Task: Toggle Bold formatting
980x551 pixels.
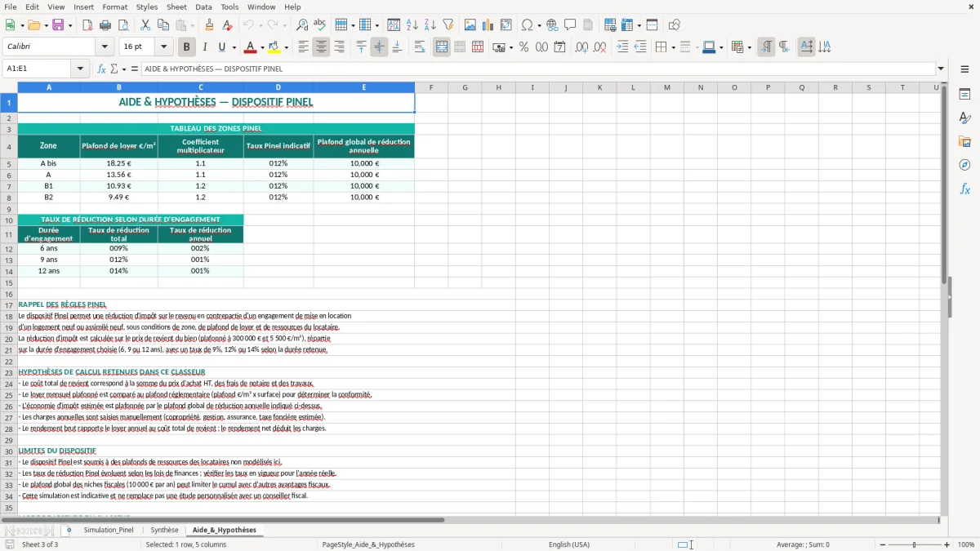Action: click(x=187, y=47)
